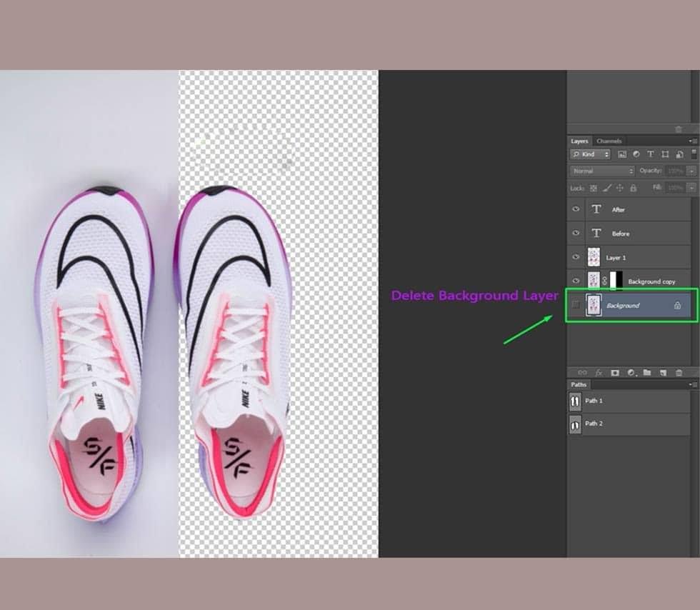Select Path 2 in Paths panel

point(629,424)
